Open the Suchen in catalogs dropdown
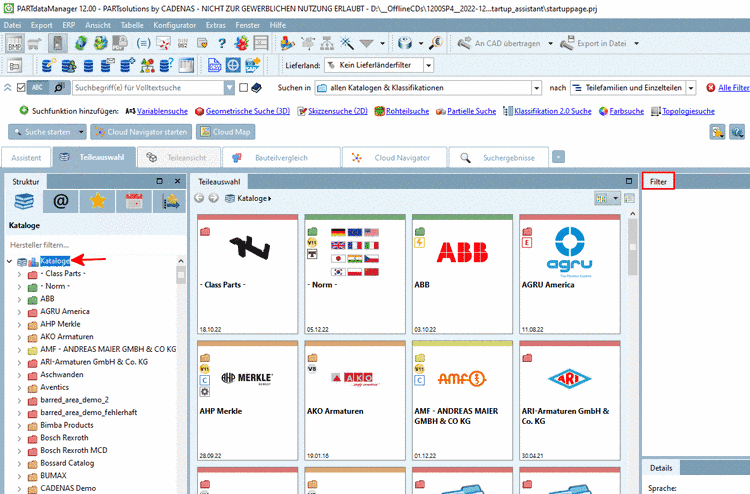The image size is (750, 494). (537, 88)
